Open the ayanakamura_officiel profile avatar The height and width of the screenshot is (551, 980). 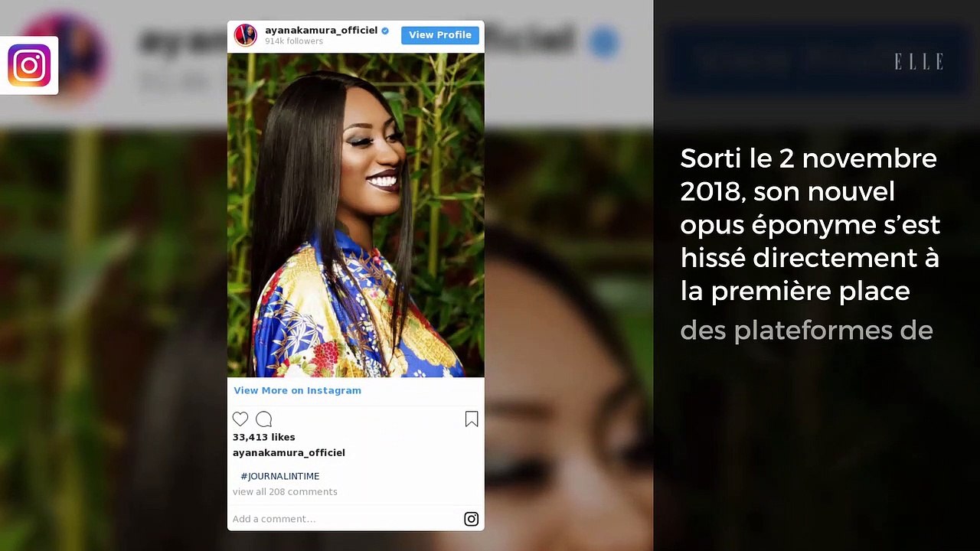tap(245, 35)
